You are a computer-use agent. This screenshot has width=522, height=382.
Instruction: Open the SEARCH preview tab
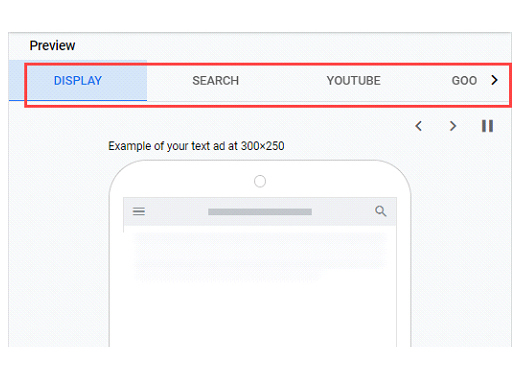point(215,81)
